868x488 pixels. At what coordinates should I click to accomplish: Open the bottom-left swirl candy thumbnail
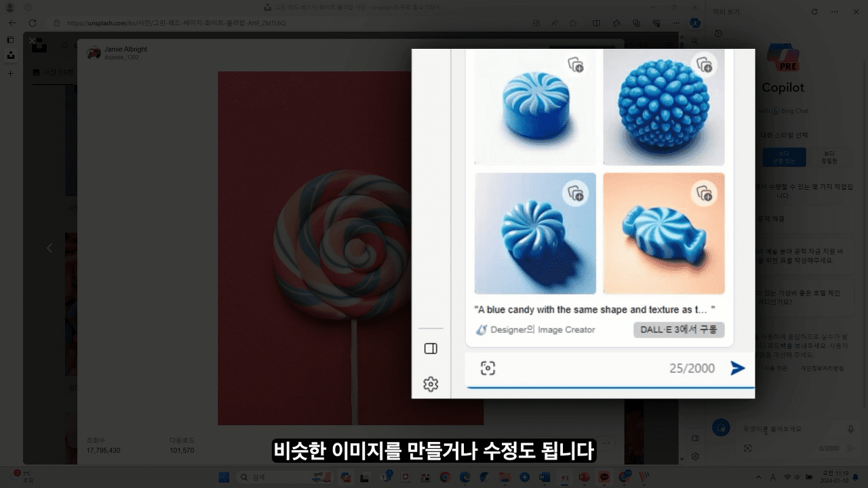[x=535, y=233]
